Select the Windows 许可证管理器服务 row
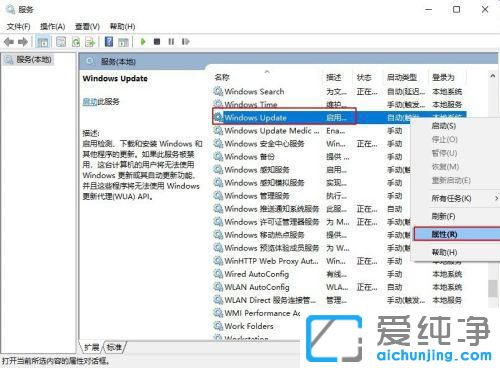500x368 pixels. [312, 222]
